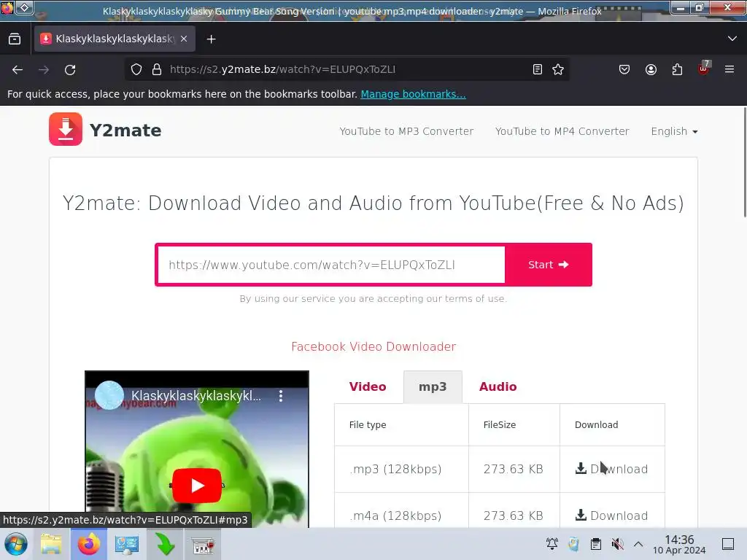Click the address bar URL field
Viewport: 747px width, 560px height.
348,69
